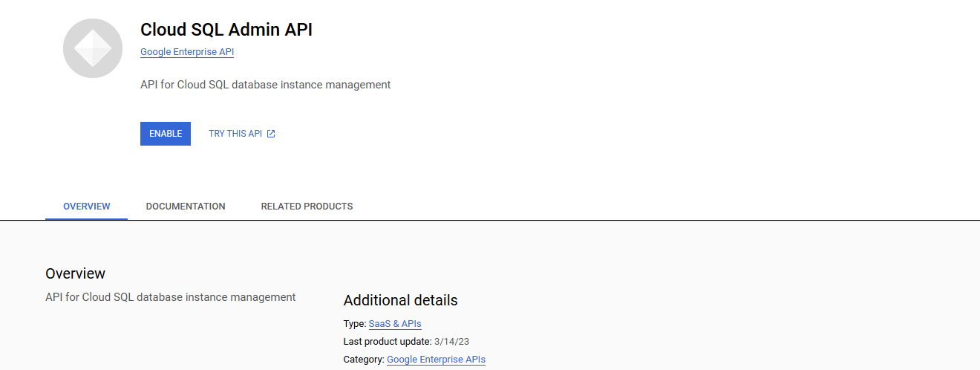Click the Additional details heading
The height and width of the screenshot is (370, 980).
(400, 300)
